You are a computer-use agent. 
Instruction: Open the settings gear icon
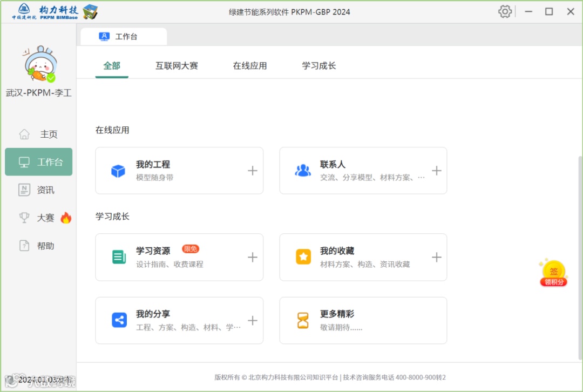(x=505, y=11)
